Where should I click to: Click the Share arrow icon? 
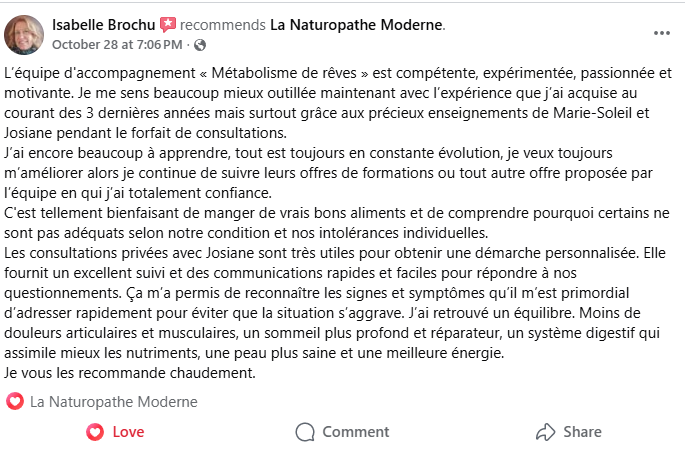click(x=545, y=432)
